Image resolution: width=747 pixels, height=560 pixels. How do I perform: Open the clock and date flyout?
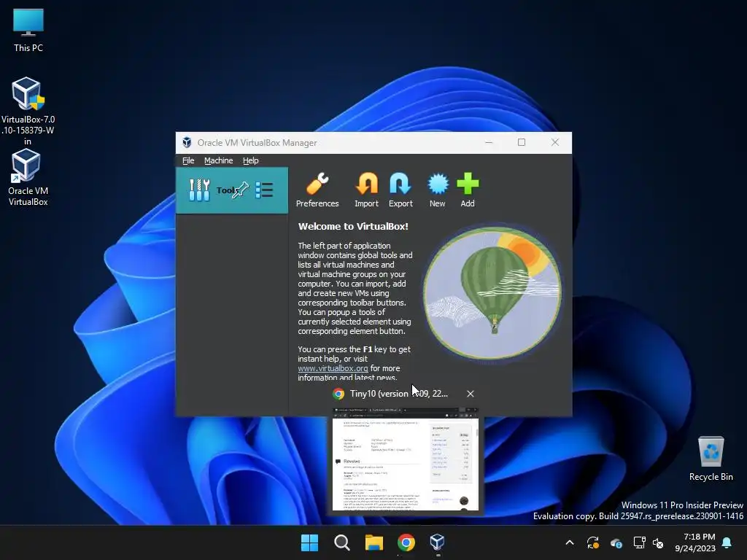click(x=695, y=542)
